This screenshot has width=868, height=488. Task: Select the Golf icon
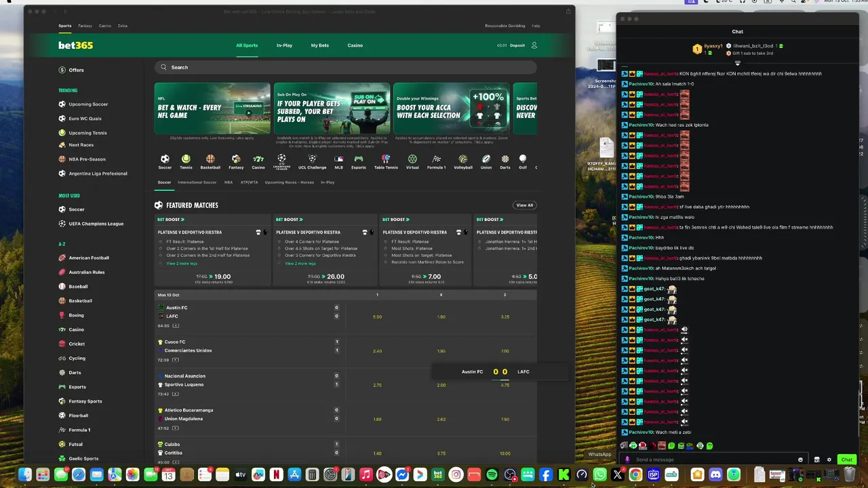tap(523, 159)
